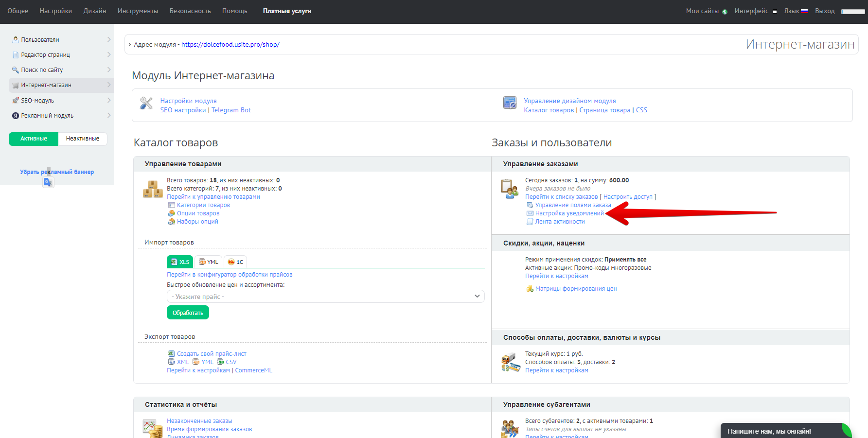Switch to Неактивные modules toggle

click(82, 139)
